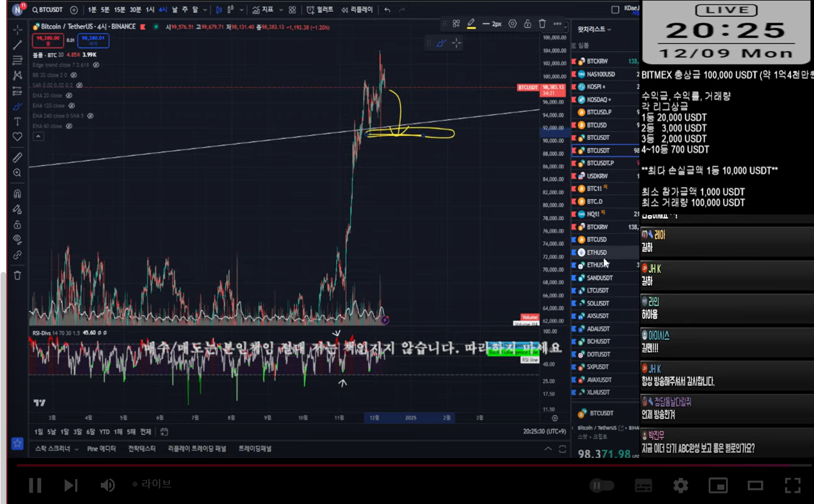This screenshot has height=504, width=814.
Task: Select the 30분 timeframe
Action: (135, 9)
